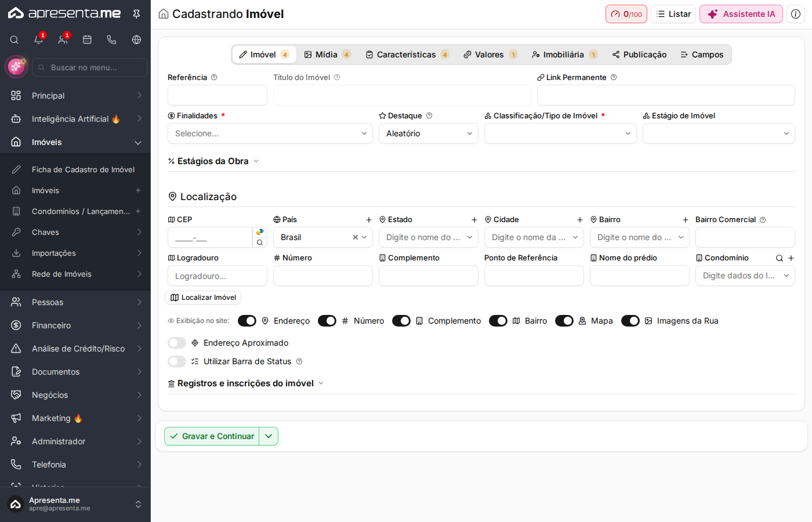Viewport: 812px width, 522px height.
Task: Open the notifications bell icon
Action: tap(38, 39)
